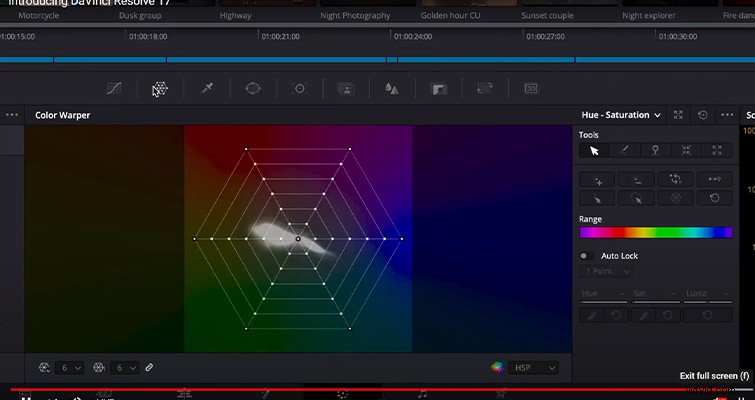Open the Curves palette icon
This screenshot has height=400, width=755.
pos(114,89)
